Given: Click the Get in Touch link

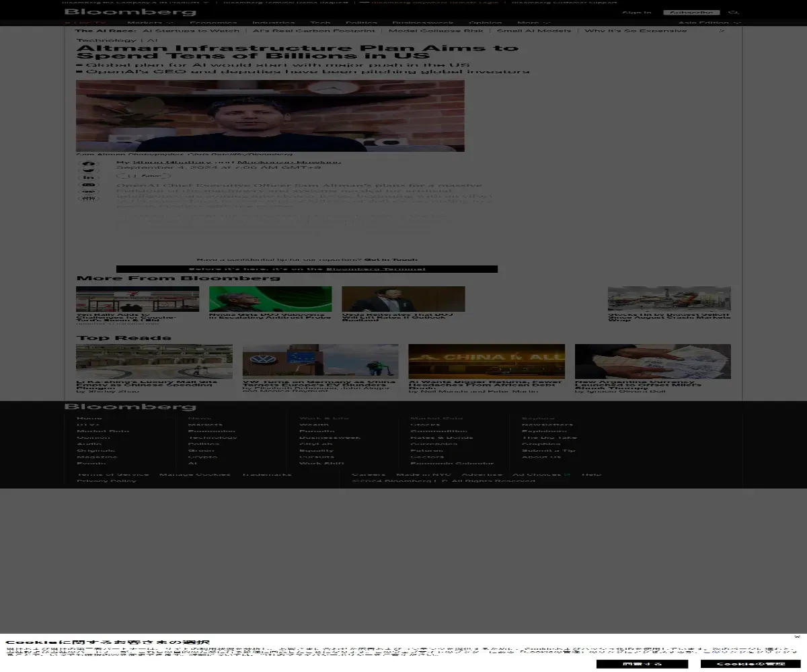Looking at the screenshot, I should point(391,259).
